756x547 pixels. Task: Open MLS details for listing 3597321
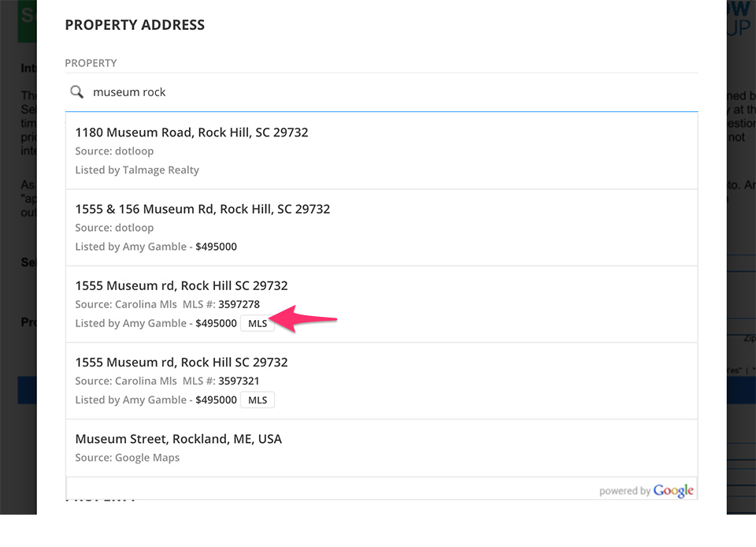point(257,400)
